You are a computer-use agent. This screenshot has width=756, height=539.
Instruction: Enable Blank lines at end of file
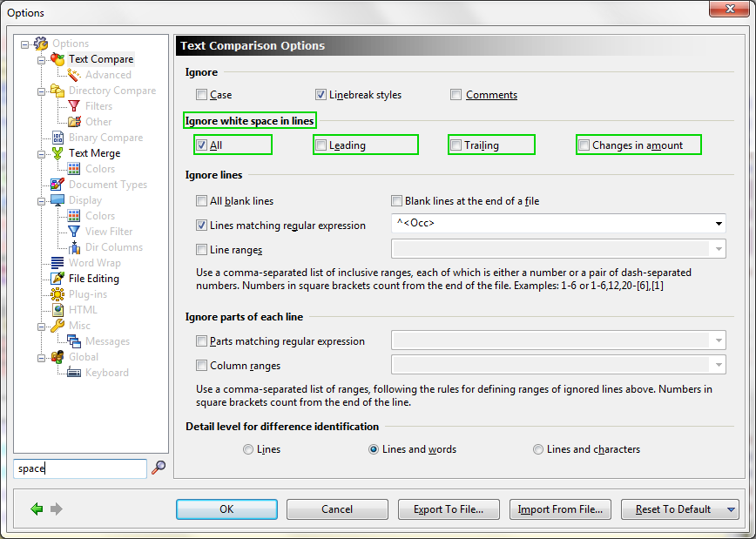pos(396,200)
